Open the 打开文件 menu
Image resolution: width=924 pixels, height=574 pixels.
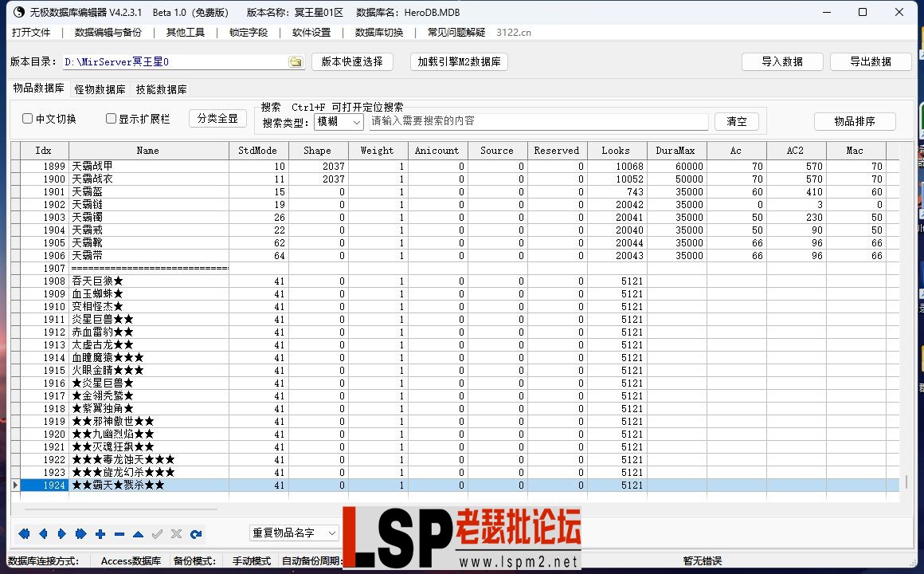pos(31,33)
